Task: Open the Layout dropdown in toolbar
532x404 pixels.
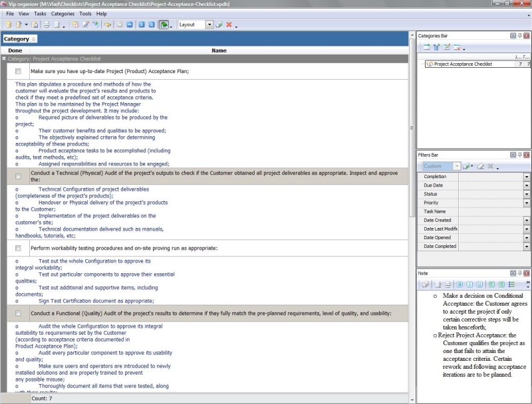Action: [209, 25]
